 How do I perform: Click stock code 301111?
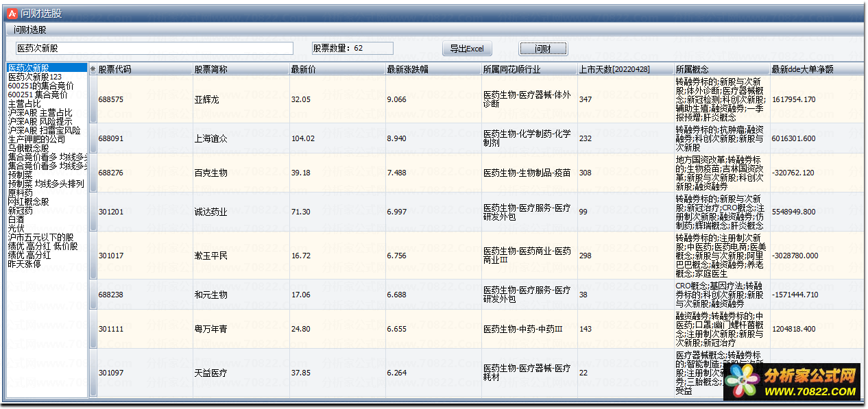click(111, 329)
